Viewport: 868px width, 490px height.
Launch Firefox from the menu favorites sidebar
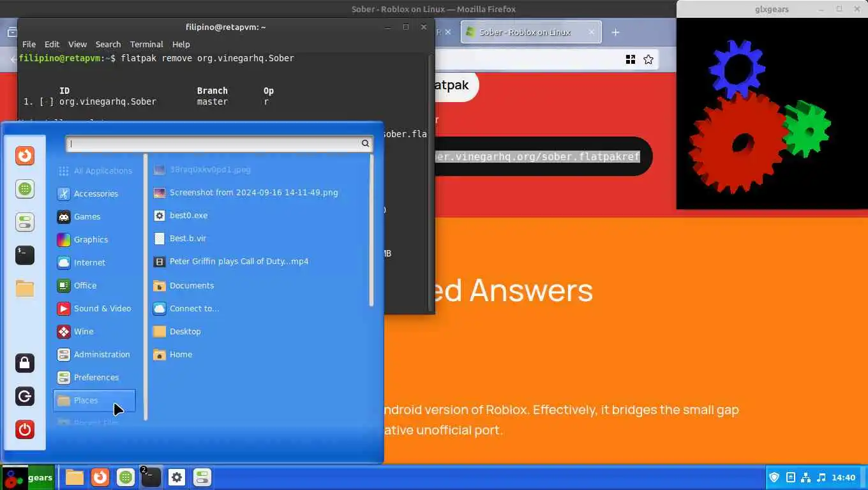[25, 156]
